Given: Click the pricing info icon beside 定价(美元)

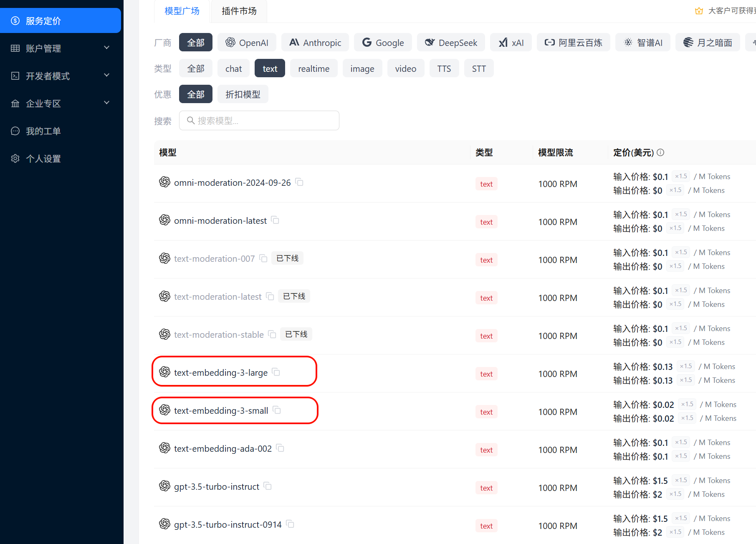Looking at the screenshot, I should (x=660, y=152).
